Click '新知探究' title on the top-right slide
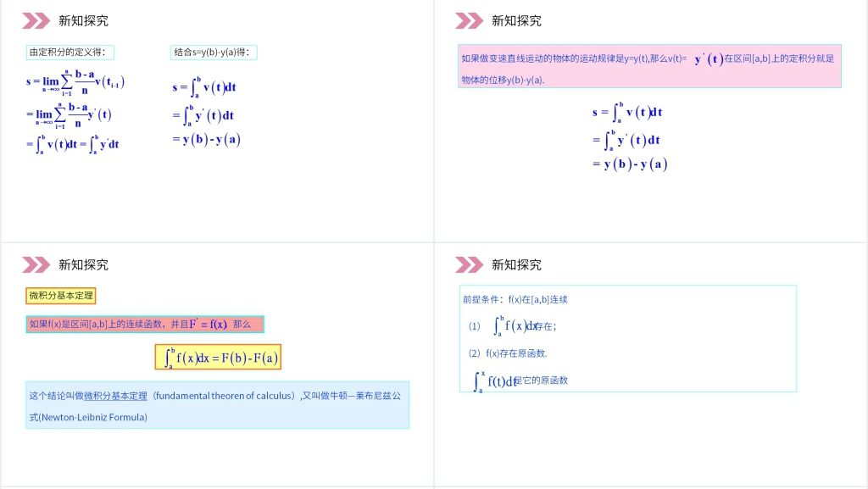 (x=516, y=20)
